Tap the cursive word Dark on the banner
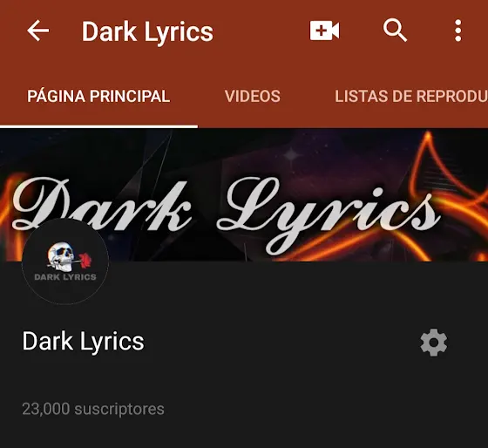The height and width of the screenshot is (448, 488). tap(101, 204)
